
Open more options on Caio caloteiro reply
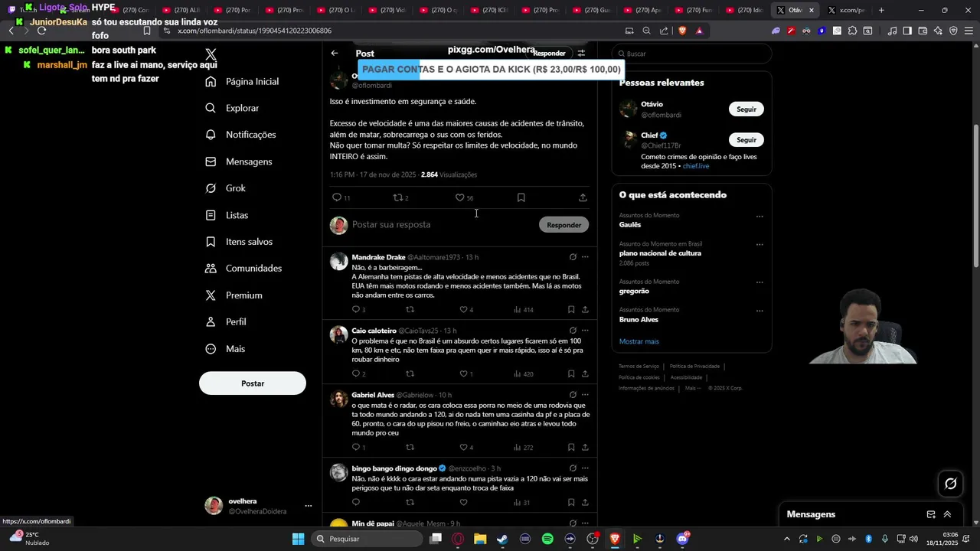(x=585, y=331)
